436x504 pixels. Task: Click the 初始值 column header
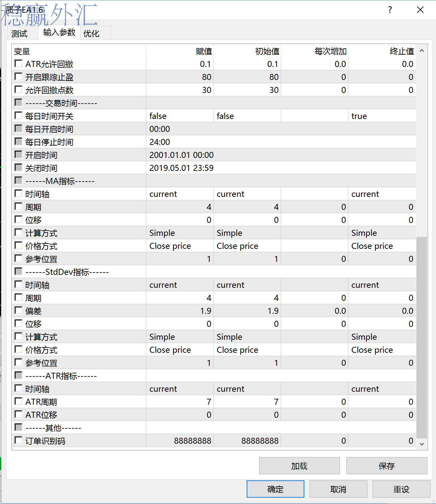[x=247, y=51]
